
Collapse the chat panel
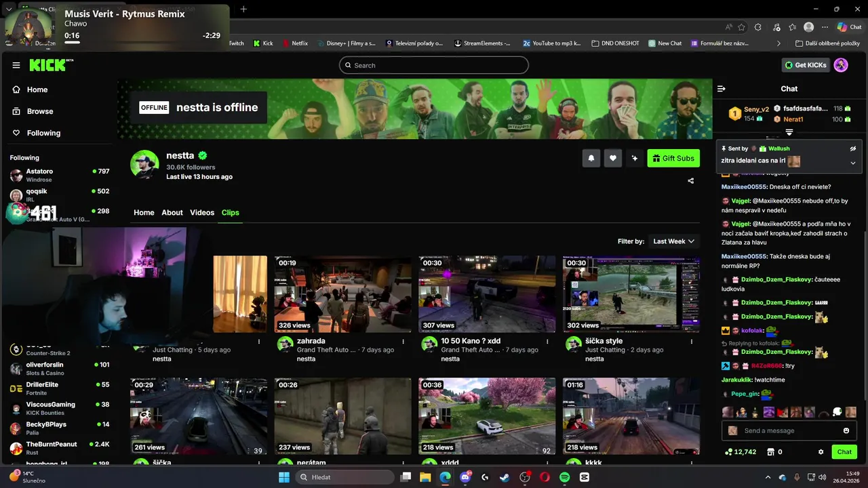pos(722,89)
